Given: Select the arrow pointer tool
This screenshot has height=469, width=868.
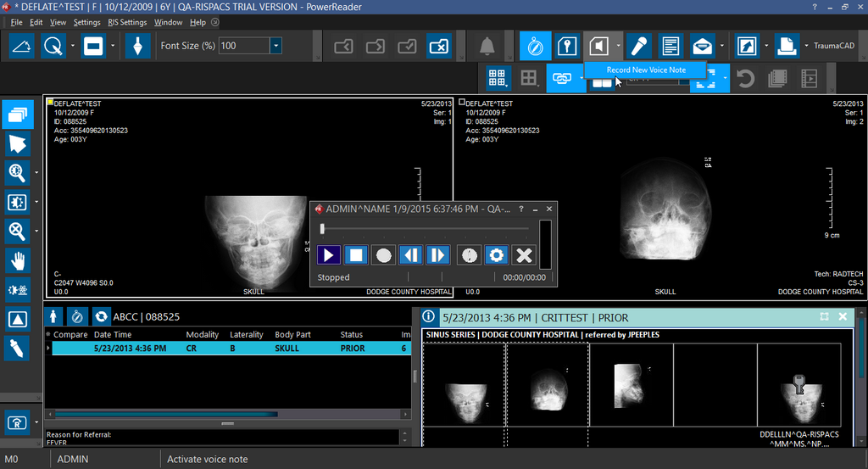Looking at the screenshot, I should click(x=18, y=143).
